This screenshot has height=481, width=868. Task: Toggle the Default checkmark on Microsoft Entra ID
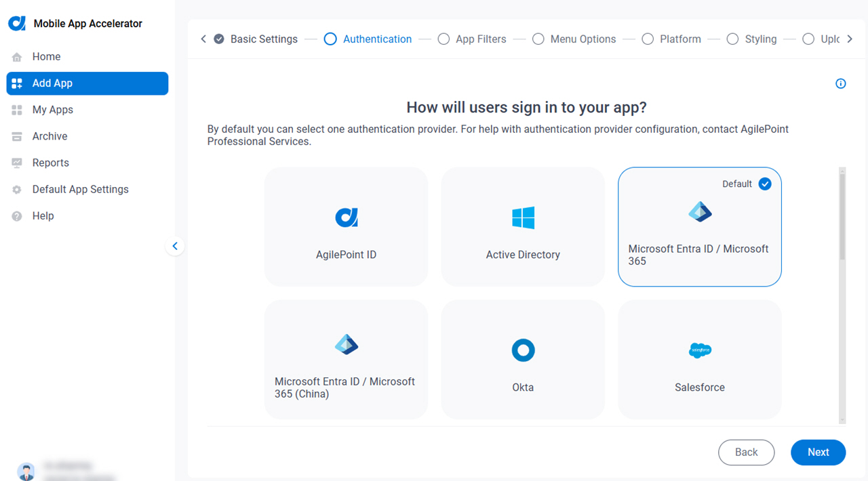pyautogui.click(x=765, y=184)
